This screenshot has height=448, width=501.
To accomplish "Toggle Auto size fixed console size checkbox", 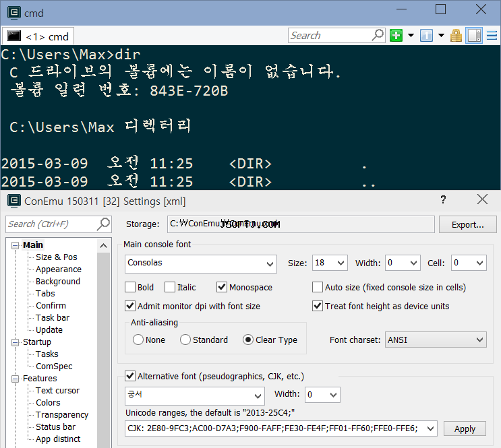I will pos(318,287).
